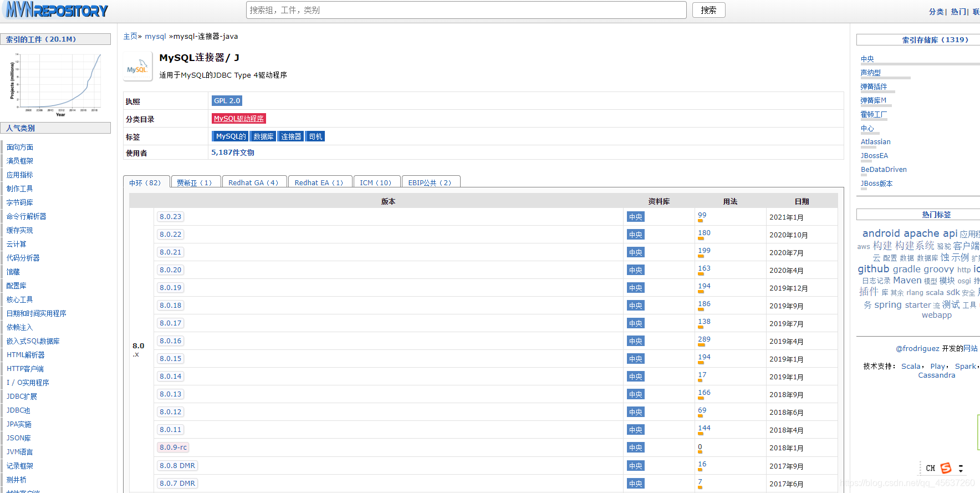Click the CH language indicator
This screenshot has width=980, height=493.
[x=931, y=468]
